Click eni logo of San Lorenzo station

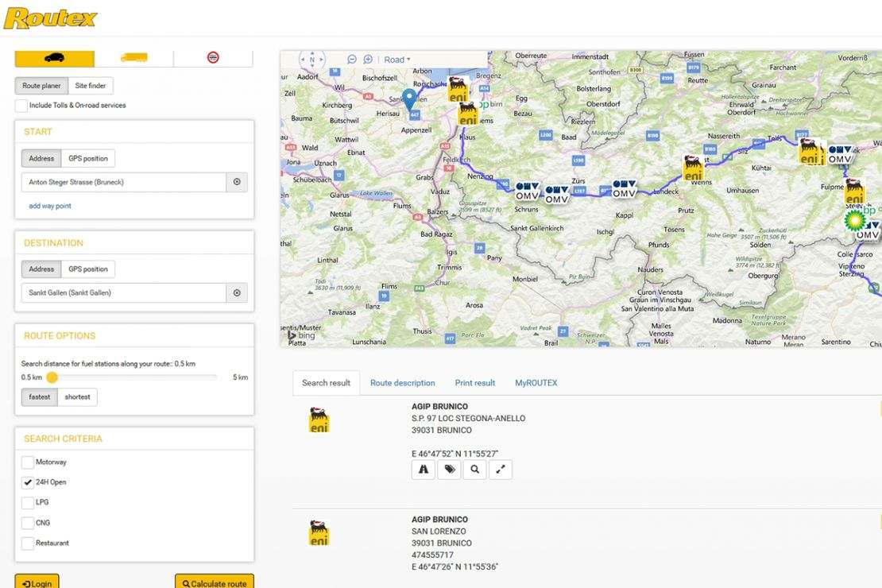coord(319,533)
